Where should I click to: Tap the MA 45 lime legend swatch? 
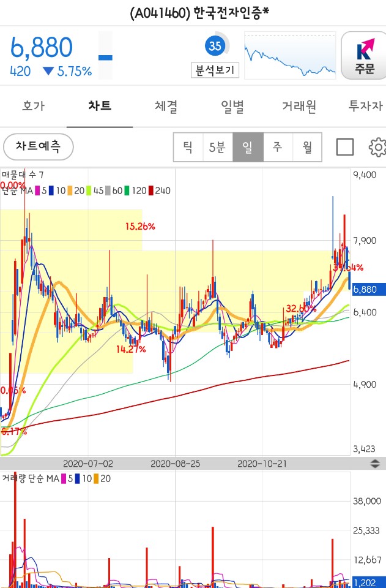pos(89,191)
